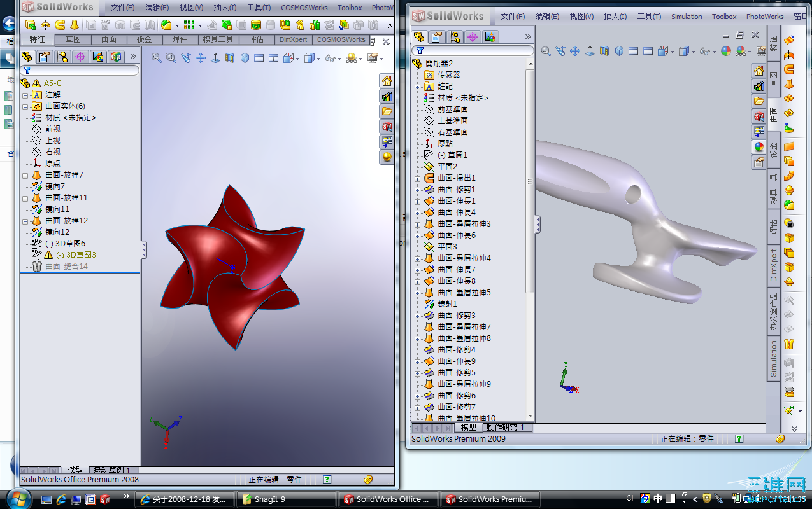Open DimXpertManager crosshair tab in 2008 window
812x509 pixels.
click(x=80, y=57)
